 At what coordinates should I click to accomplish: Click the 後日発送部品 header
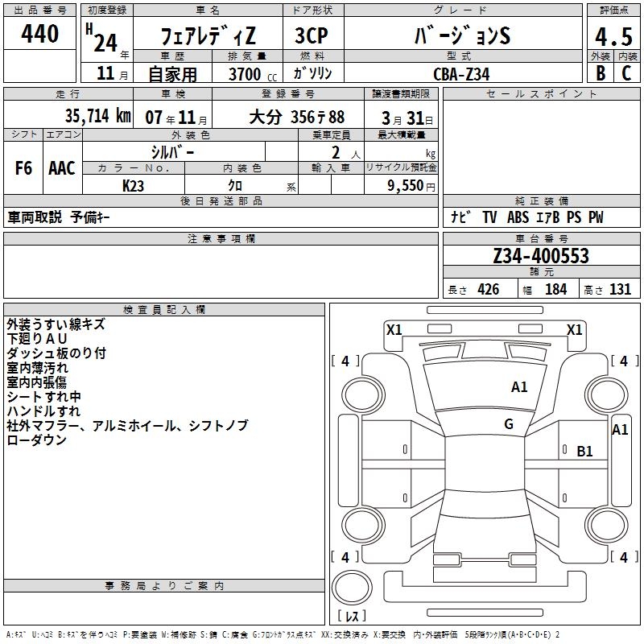221,200
